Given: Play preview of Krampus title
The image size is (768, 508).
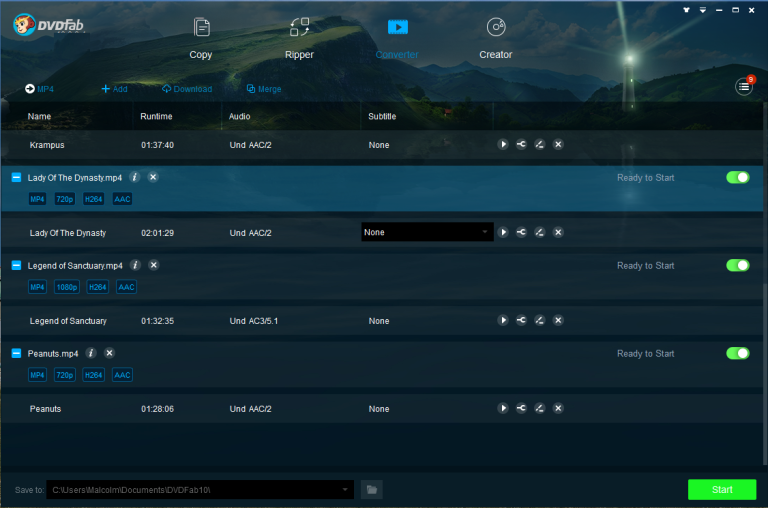Looking at the screenshot, I should [503, 145].
